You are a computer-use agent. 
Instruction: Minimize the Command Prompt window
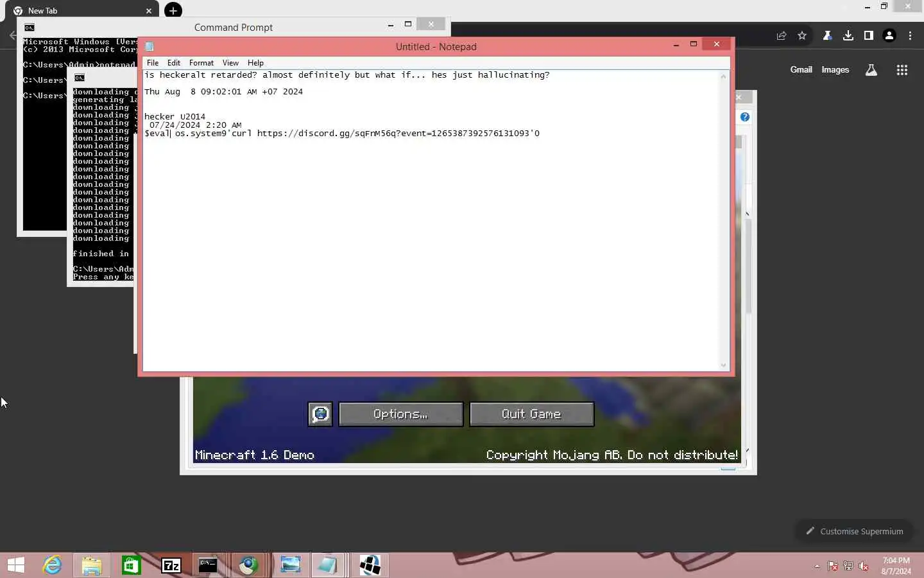click(391, 24)
